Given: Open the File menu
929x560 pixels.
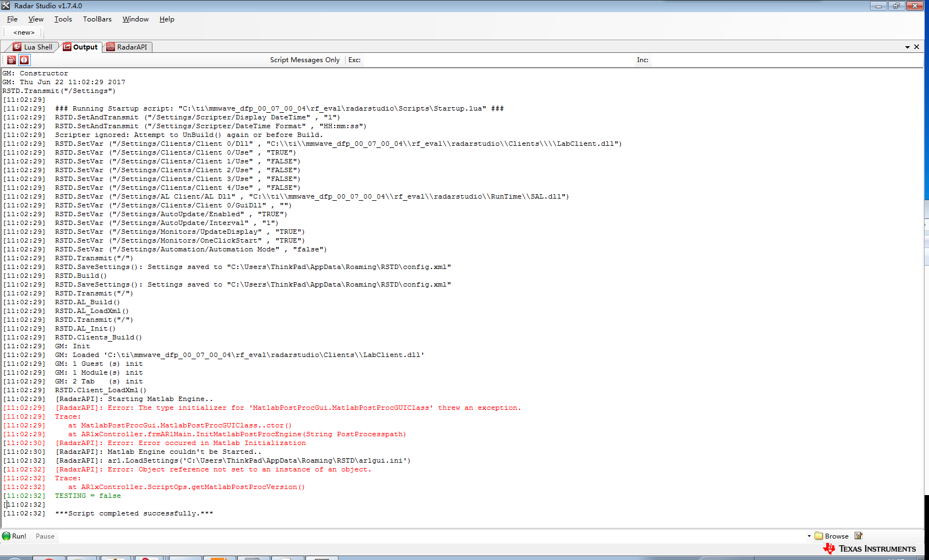Looking at the screenshot, I should tap(12, 19).
